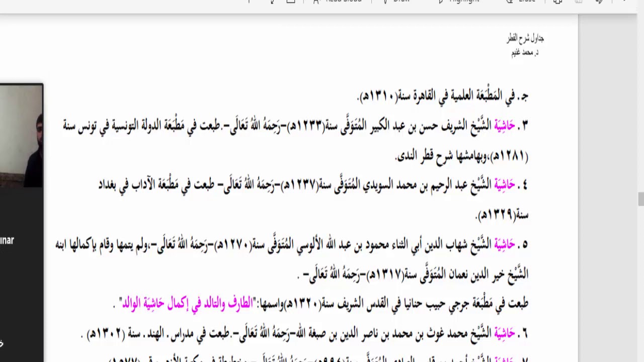Click the vertical scrollbar thumb

[x=641, y=199]
